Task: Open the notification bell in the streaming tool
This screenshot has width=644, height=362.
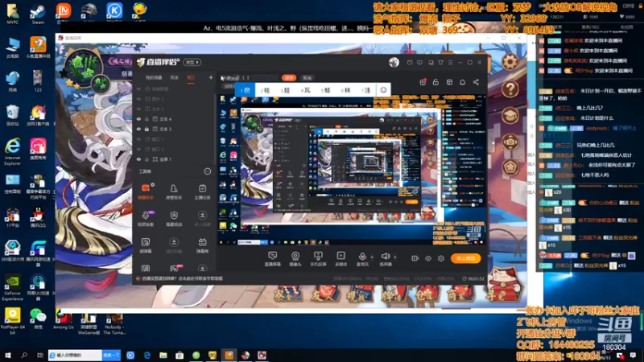Action: [462, 82]
